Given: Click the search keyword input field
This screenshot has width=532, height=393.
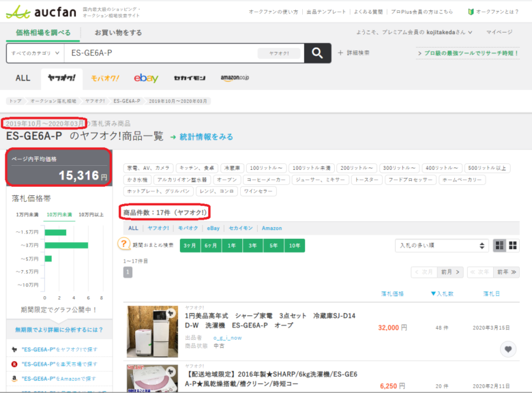Looking at the screenshot, I should coord(162,53).
